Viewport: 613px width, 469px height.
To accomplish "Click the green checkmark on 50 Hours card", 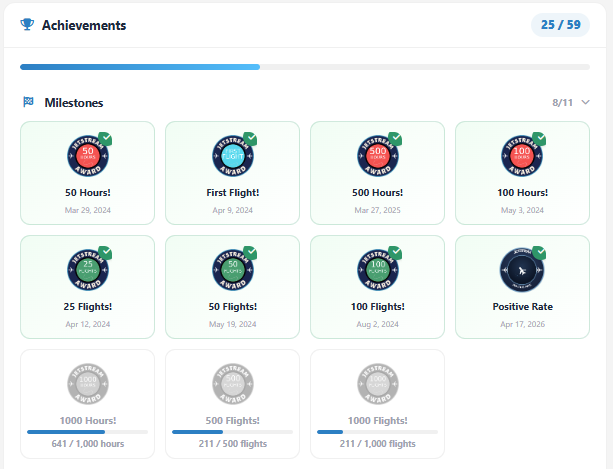I will (x=105, y=139).
